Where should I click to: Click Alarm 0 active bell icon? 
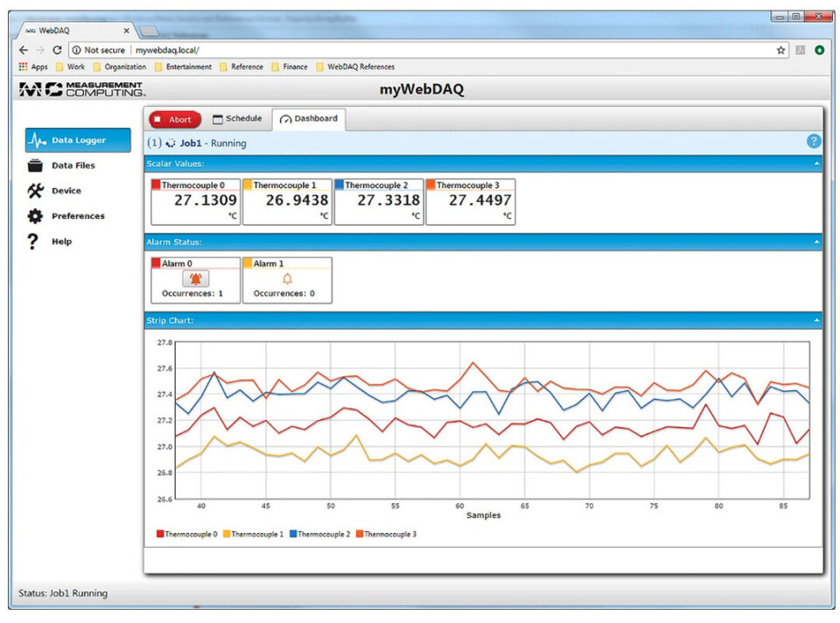[195, 278]
